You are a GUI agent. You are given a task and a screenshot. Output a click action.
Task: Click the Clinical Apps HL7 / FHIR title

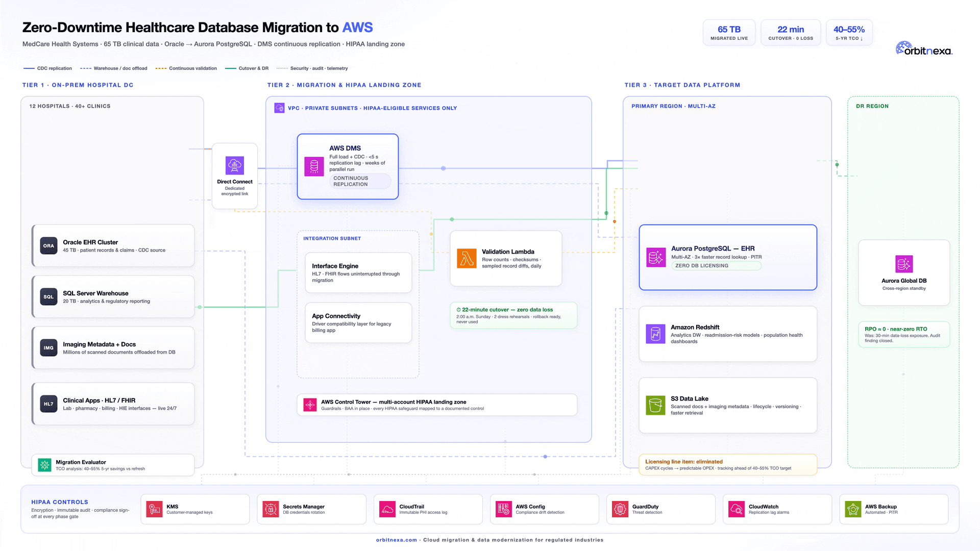pos(99,400)
